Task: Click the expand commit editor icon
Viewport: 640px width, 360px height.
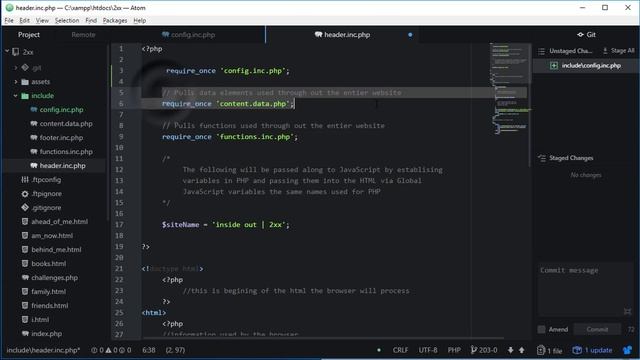Action: click(x=628, y=311)
